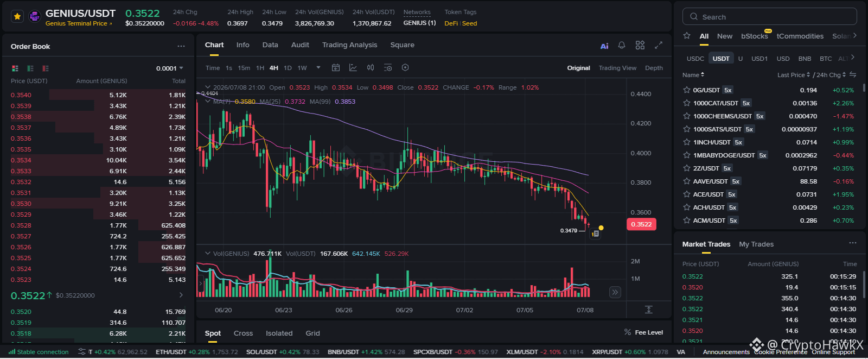Expand more market categories with right chevron

click(x=855, y=36)
